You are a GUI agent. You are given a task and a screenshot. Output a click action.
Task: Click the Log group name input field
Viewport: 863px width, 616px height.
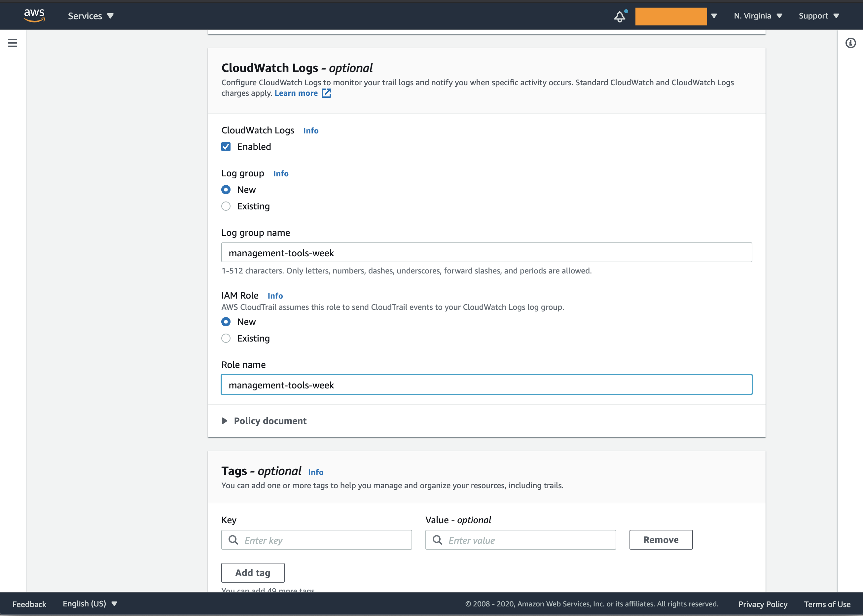pos(487,253)
